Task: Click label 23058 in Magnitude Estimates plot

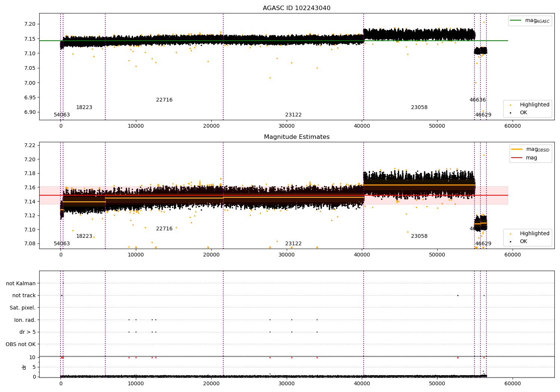Action: [419, 236]
